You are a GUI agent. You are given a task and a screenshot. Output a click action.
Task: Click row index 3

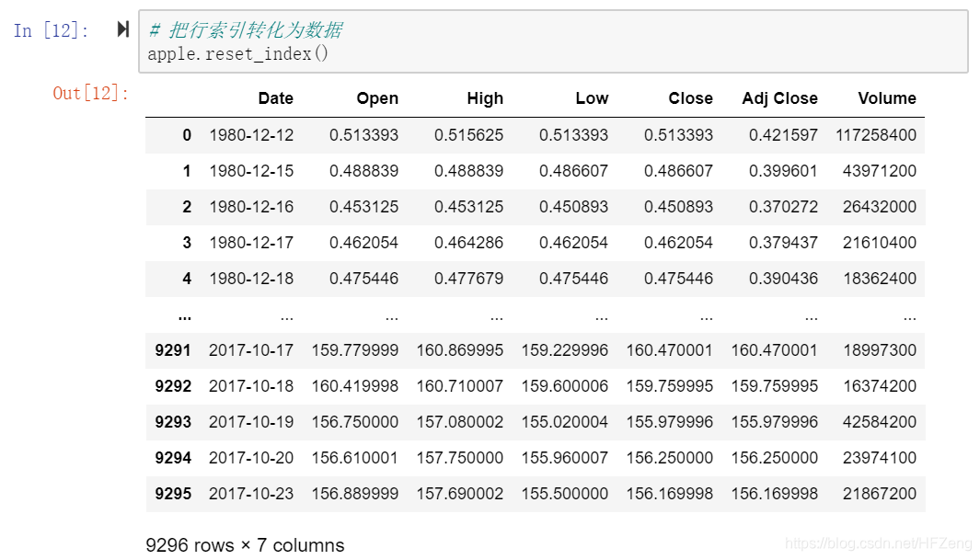tap(187, 242)
